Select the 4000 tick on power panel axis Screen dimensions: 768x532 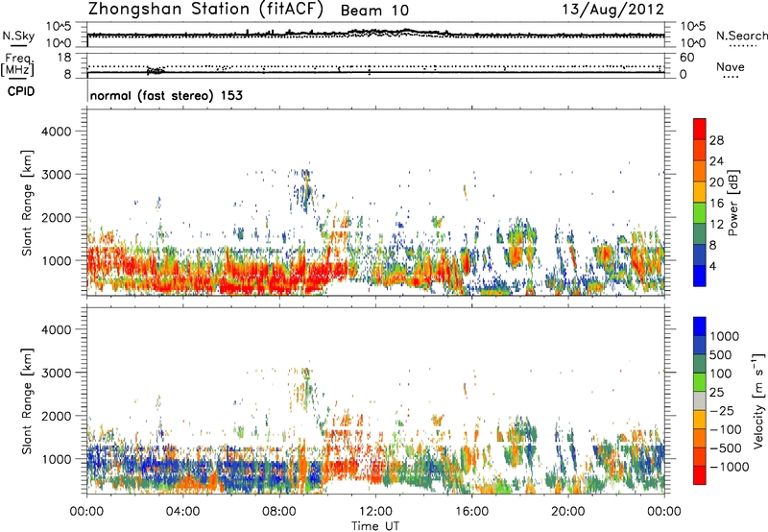57,132
